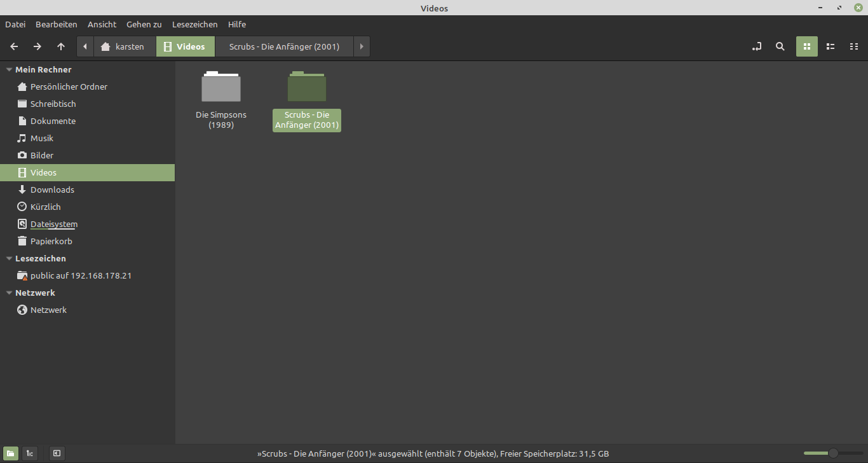Image resolution: width=868 pixels, height=463 pixels.
Task: Collapse Mein Rechner section
Action: point(9,69)
